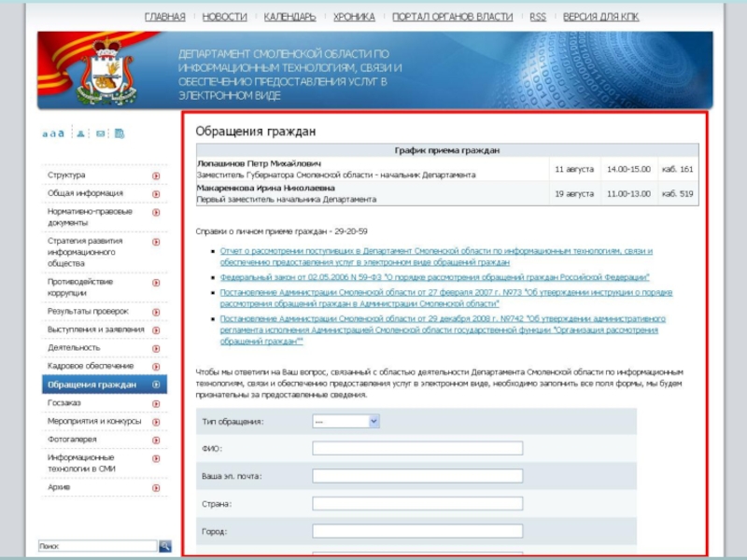
Task: Click the arrow icon beside Деятельность
Action: (x=156, y=348)
